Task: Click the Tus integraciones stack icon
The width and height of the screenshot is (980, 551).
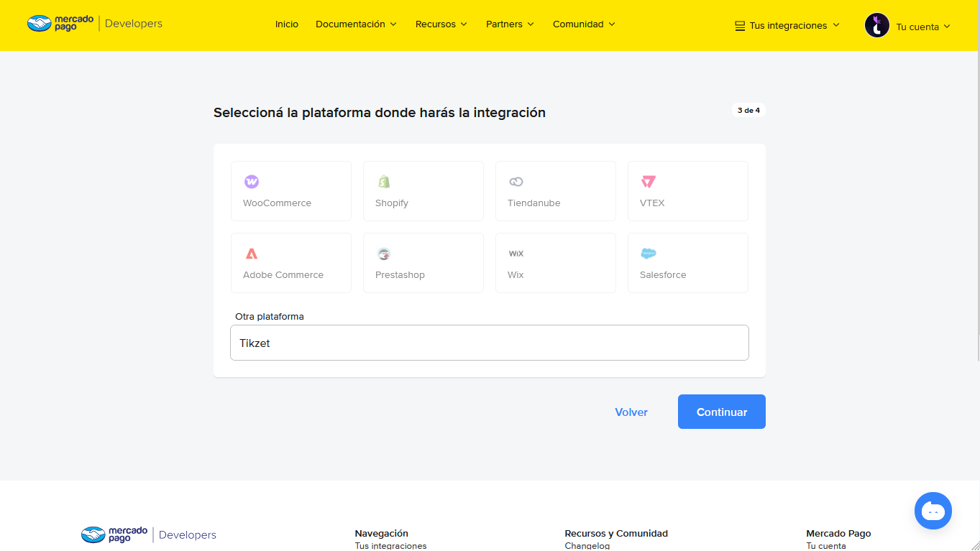Action: (740, 26)
